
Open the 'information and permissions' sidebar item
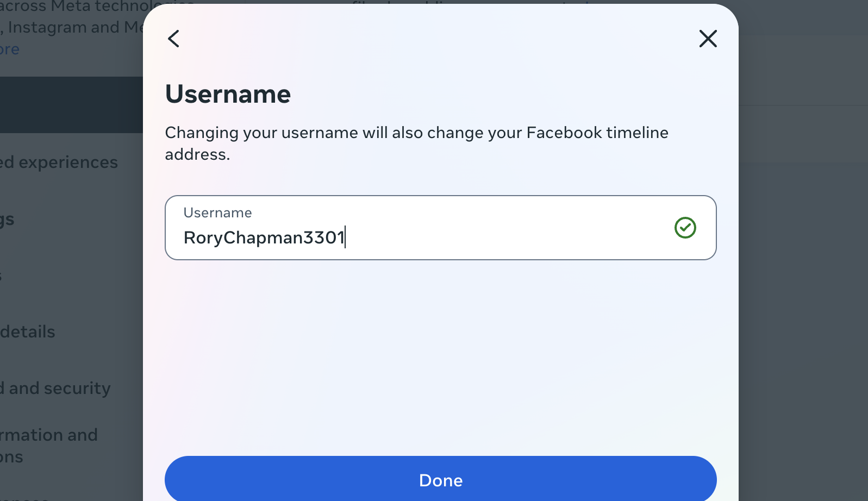click(49, 444)
